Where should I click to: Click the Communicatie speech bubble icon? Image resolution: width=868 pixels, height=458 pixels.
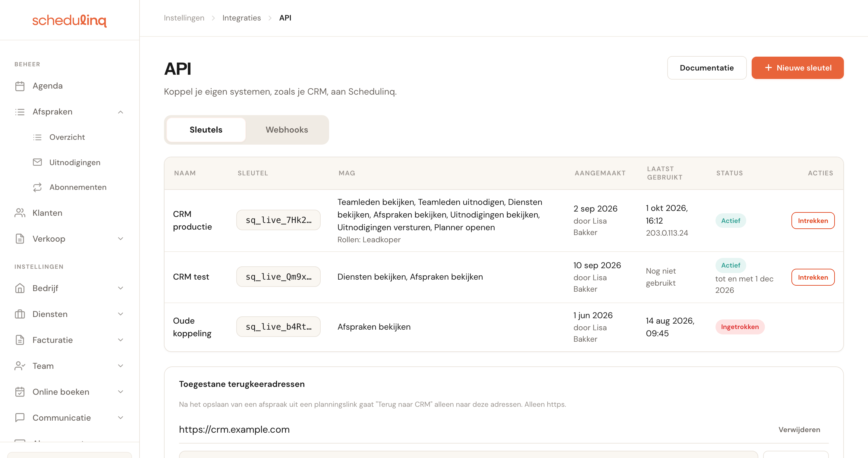point(20,418)
